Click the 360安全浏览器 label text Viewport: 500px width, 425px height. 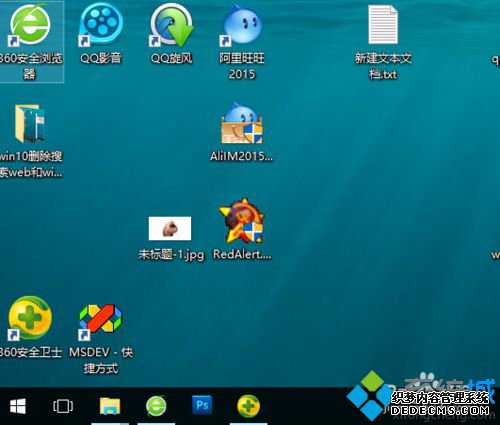pyautogui.click(x=31, y=66)
